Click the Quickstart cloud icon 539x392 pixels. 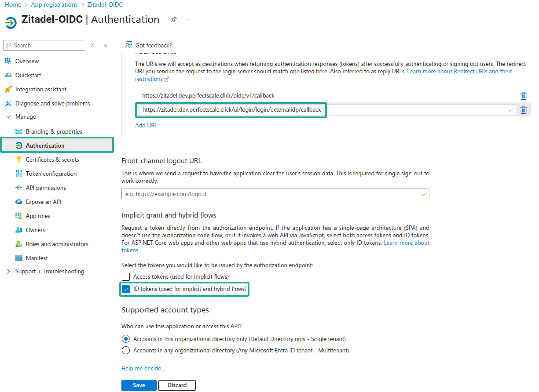tap(8, 75)
